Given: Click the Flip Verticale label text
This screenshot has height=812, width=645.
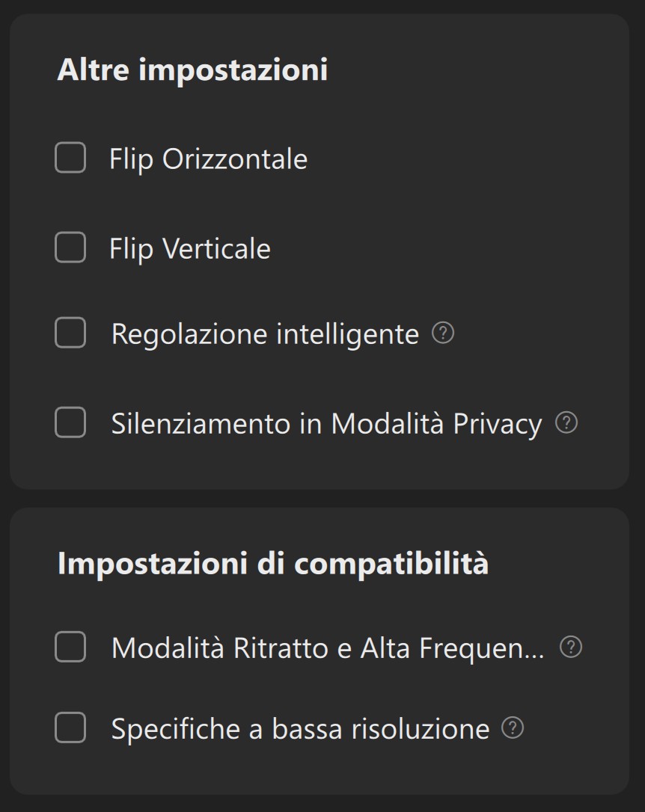Looking at the screenshot, I should pyautogui.click(x=189, y=249).
